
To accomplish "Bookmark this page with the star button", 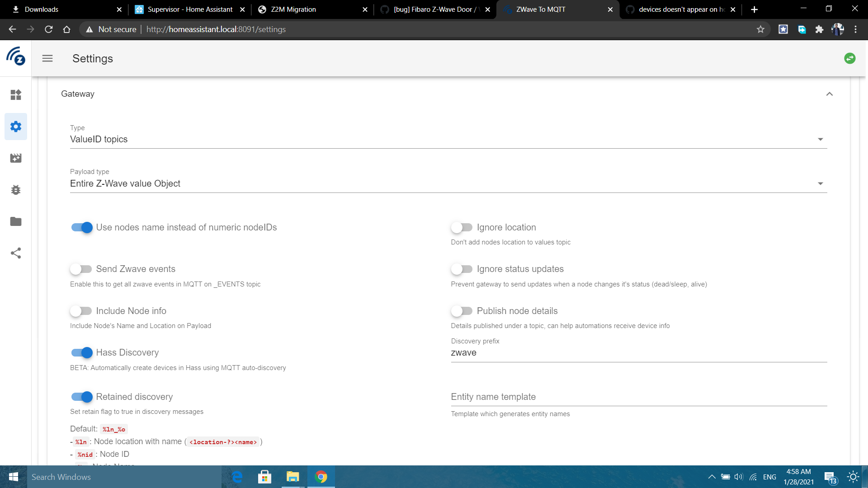I will (x=761, y=29).
